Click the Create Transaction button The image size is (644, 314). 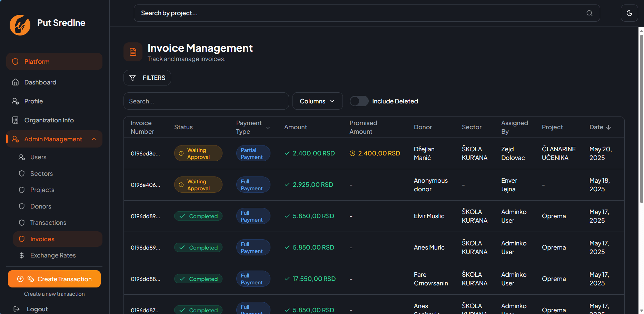point(54,279)
